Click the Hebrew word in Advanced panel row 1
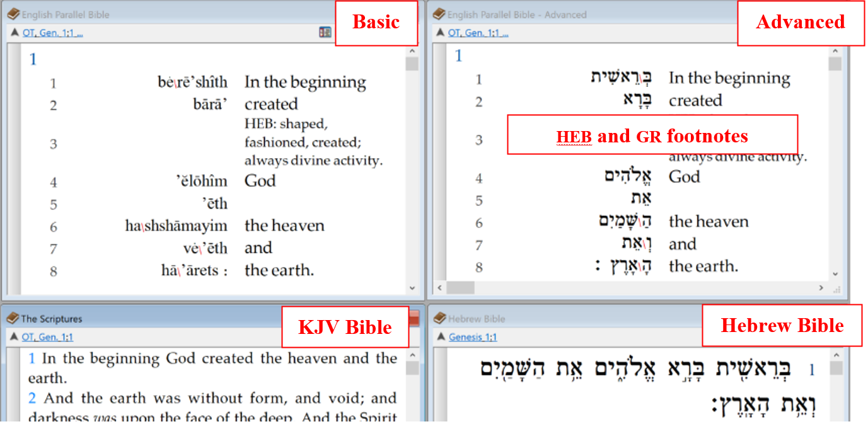 [x=622, y=77]
